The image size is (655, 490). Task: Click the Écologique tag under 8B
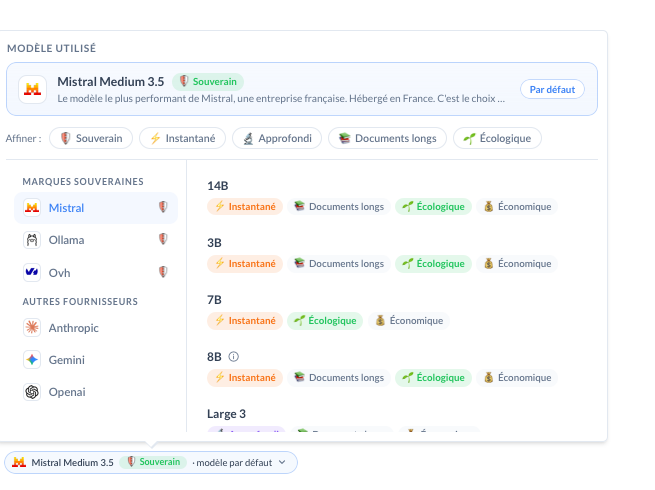433,378
